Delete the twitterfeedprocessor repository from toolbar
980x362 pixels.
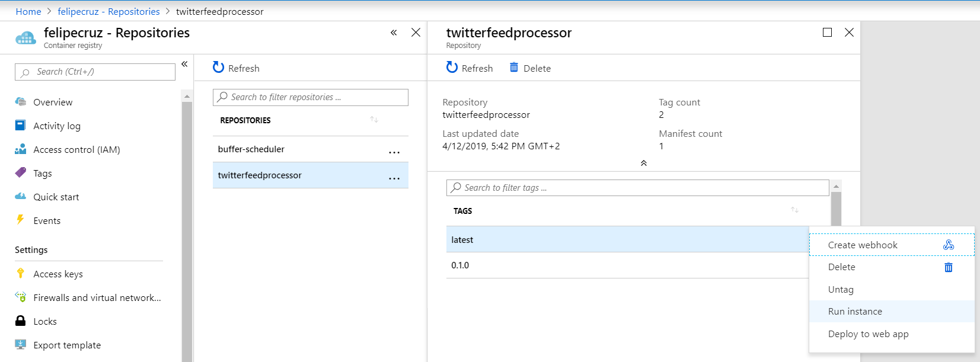[x=530, y=68]
